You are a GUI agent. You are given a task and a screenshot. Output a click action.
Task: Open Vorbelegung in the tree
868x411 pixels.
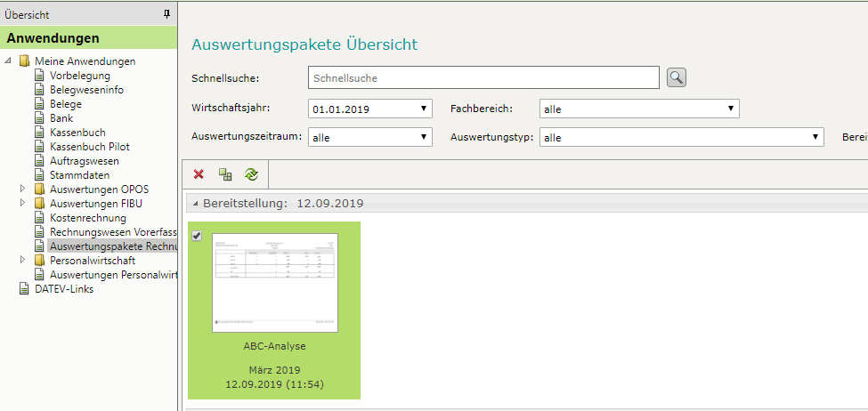click(x=80, y=76)
